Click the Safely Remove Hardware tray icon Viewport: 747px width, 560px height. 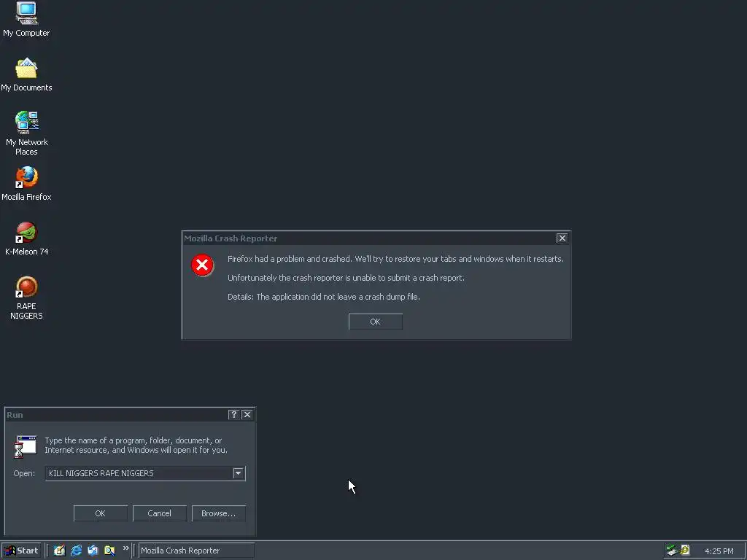click(672, 551)
